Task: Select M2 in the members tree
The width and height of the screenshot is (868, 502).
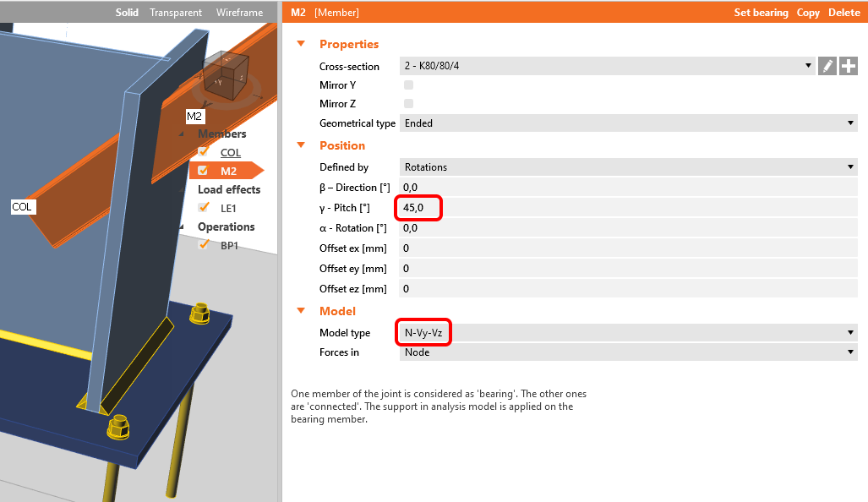Action: [229, 171]
